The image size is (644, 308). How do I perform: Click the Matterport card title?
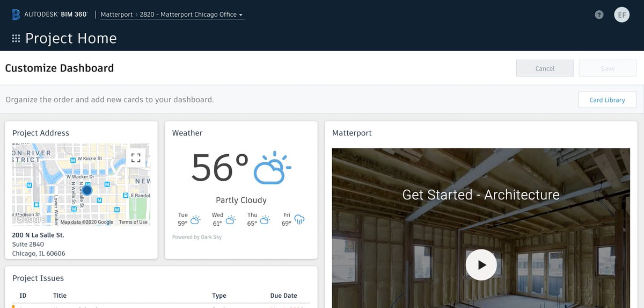click(352, 133)
